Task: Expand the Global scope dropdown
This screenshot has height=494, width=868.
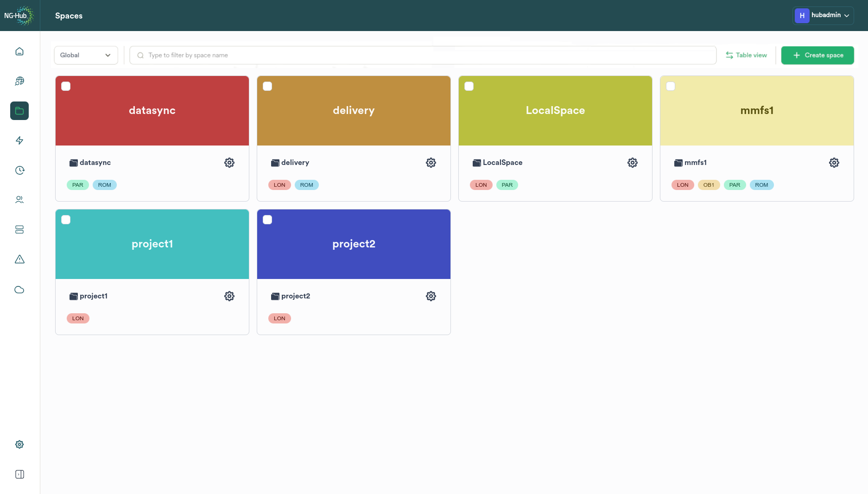Action: (x=86, y=55)
